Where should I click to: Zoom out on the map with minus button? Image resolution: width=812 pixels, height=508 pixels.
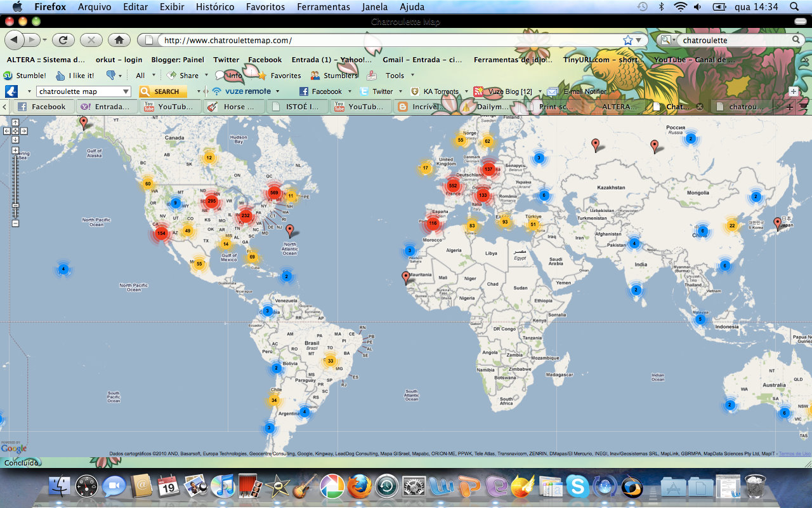coord(15,224)
